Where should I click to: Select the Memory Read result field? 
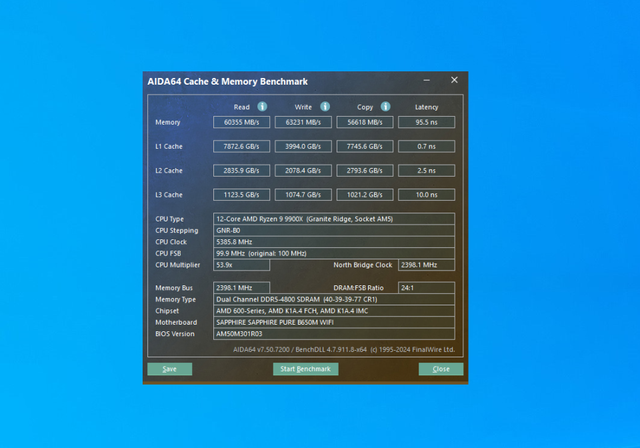tap(242, 122)
